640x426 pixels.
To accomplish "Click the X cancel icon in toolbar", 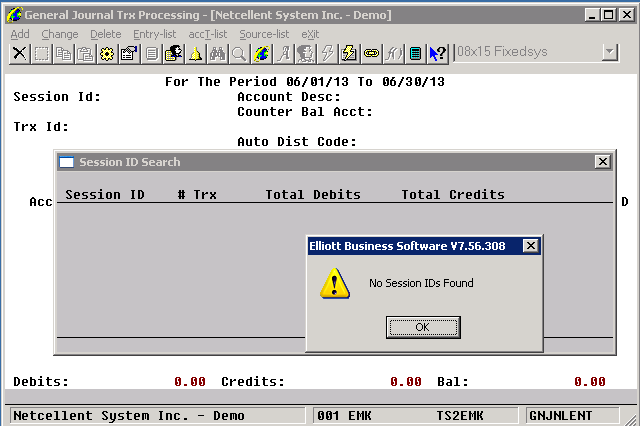I will pos(20,54).
